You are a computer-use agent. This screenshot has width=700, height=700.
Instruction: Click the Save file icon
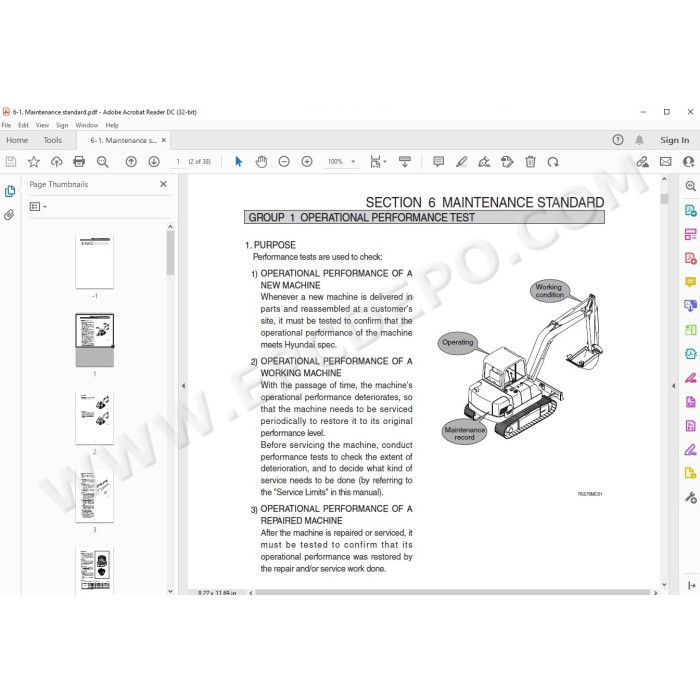point(11,162)
